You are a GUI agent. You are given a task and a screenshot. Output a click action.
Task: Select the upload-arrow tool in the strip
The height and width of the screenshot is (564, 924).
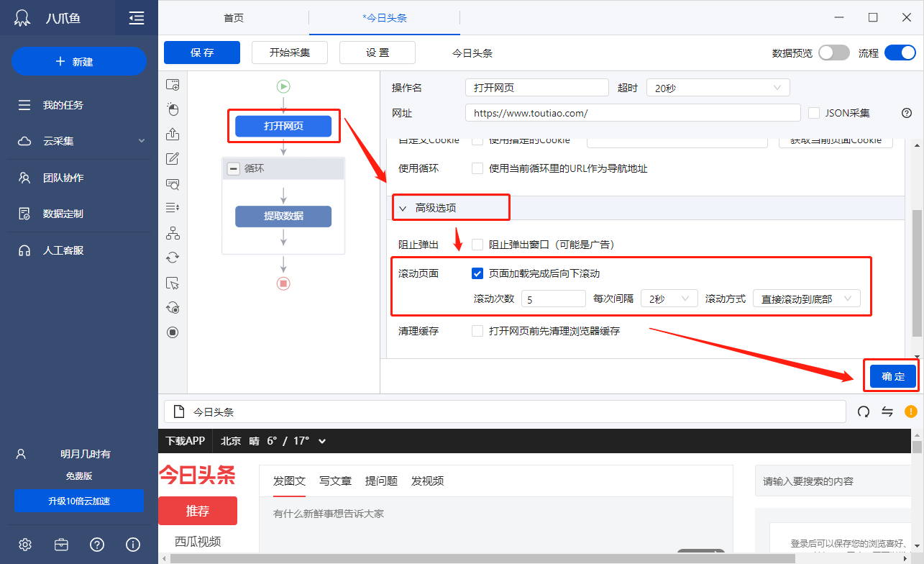click(x=173, y=134)
